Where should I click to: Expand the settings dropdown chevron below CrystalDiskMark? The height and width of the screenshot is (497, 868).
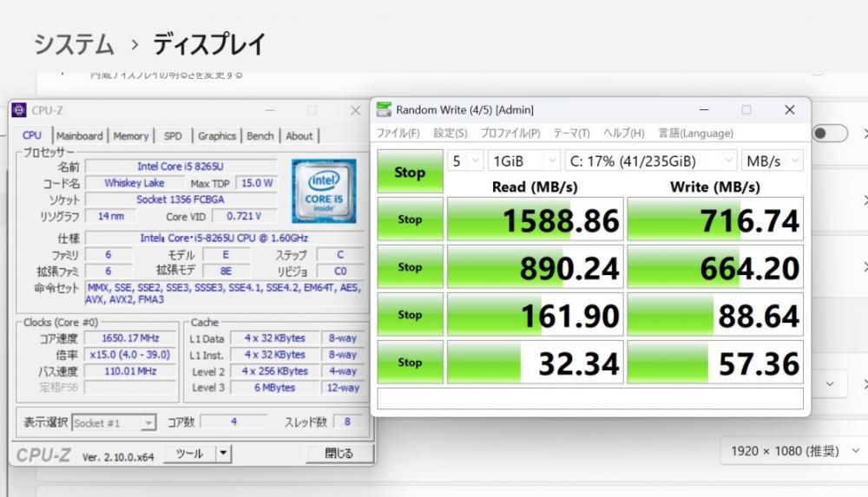coord(830,383)
